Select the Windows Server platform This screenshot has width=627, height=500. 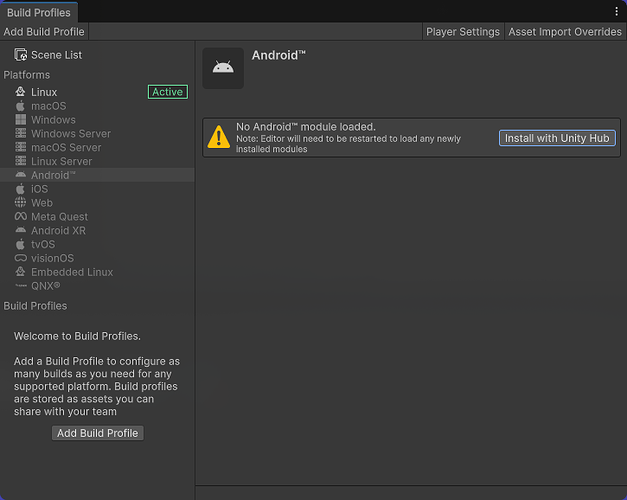coord(70,134)
